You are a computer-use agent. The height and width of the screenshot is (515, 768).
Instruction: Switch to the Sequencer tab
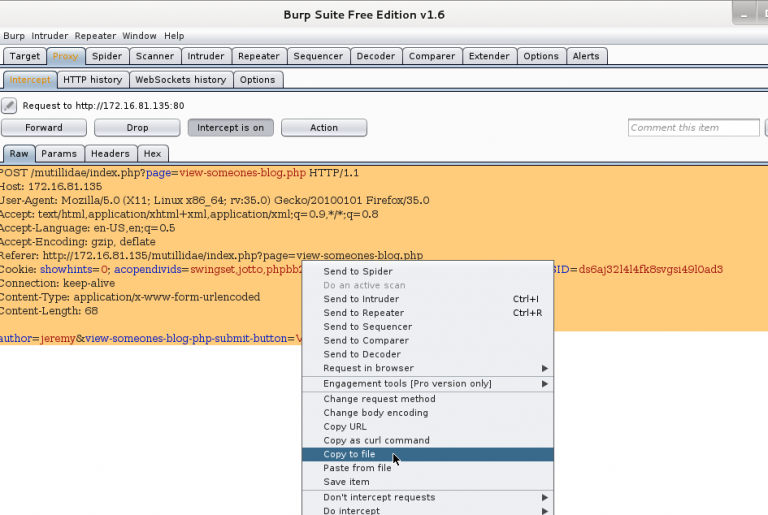tap(318, 56)
